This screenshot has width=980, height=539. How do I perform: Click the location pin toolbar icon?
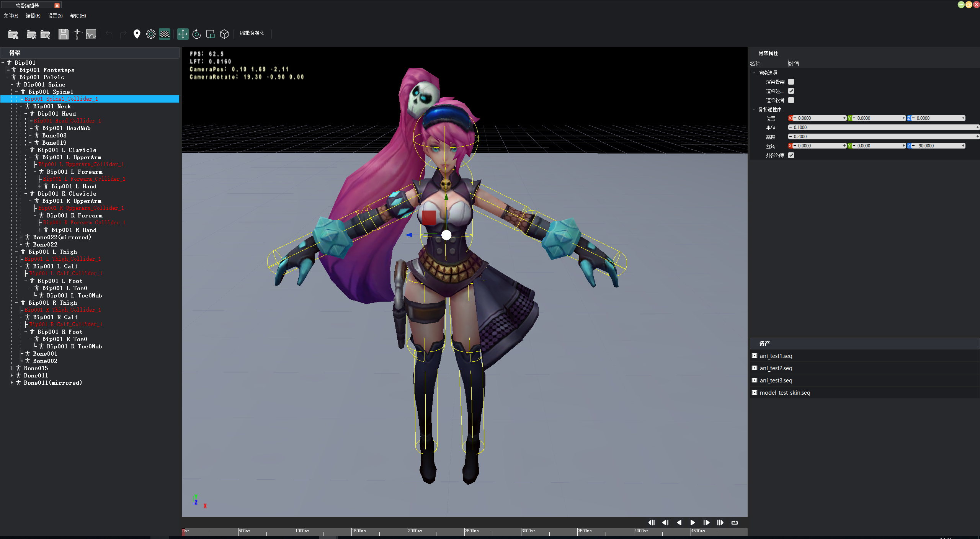pos(137,34)
